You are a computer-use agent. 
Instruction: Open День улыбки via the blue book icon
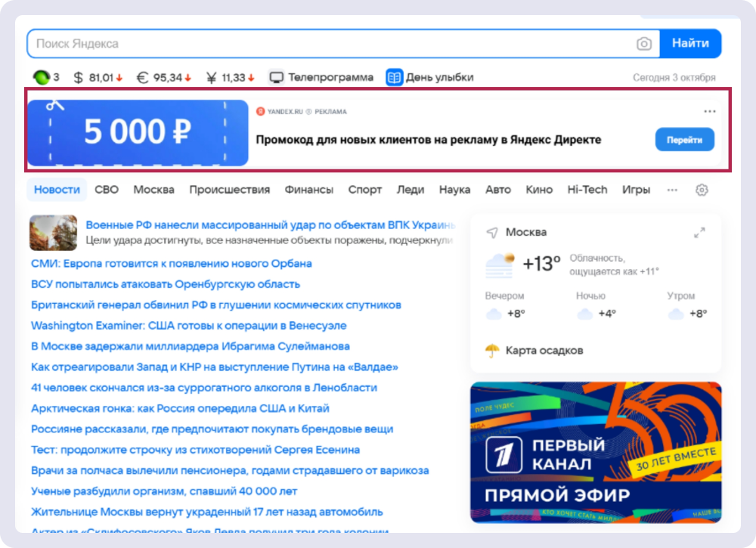pos(393,76)
